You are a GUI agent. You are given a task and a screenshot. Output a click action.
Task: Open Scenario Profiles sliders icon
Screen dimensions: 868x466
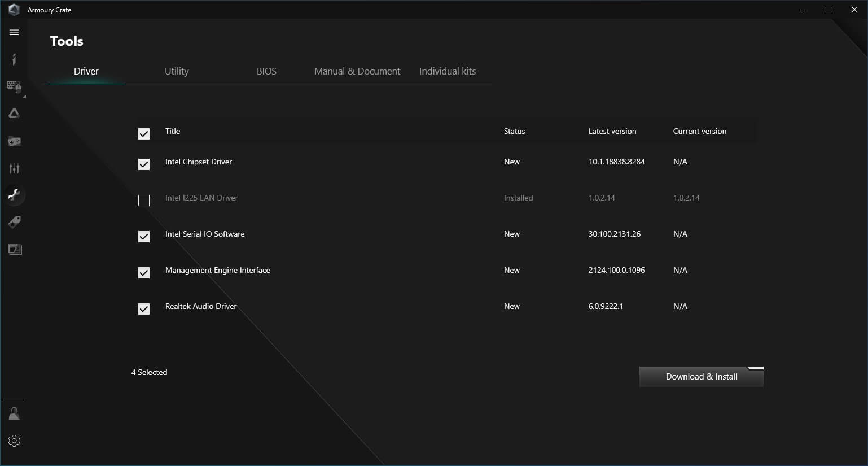click(14, 168)
